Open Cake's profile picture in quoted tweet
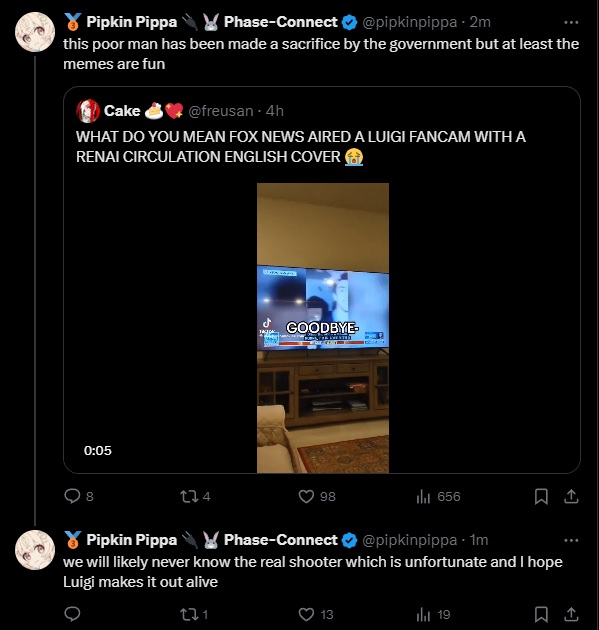The image size is (599, 630). (x=88, y=111)
